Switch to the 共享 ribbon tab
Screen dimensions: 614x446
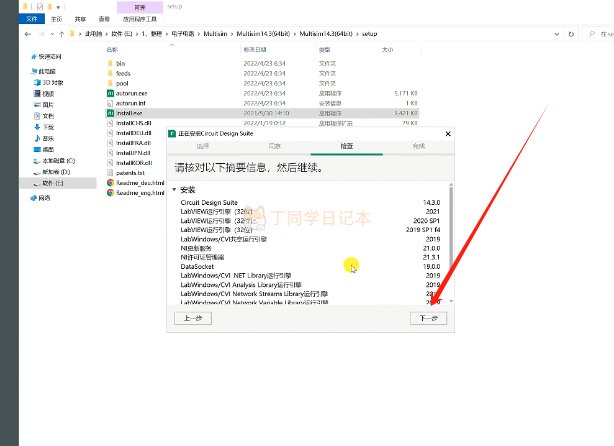tap(80, 19)
